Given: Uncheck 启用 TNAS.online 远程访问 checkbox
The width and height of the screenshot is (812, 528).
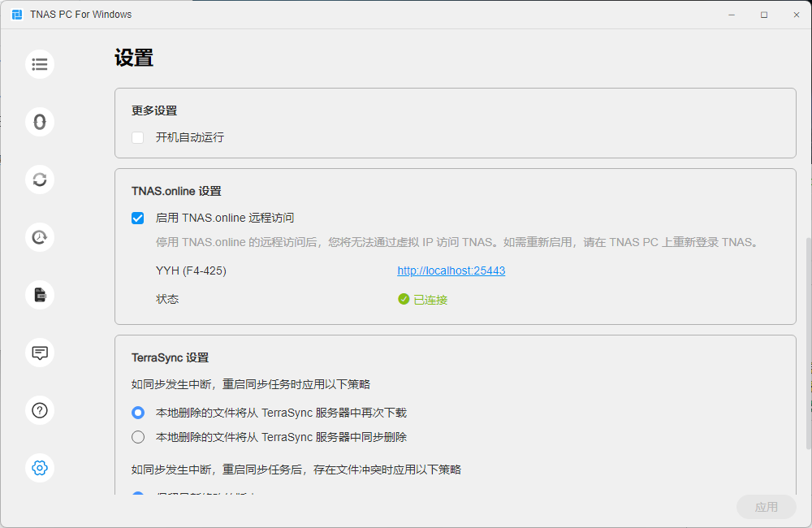Looking at the screenshot, I should pyautogui.click(x=138, y=219).
